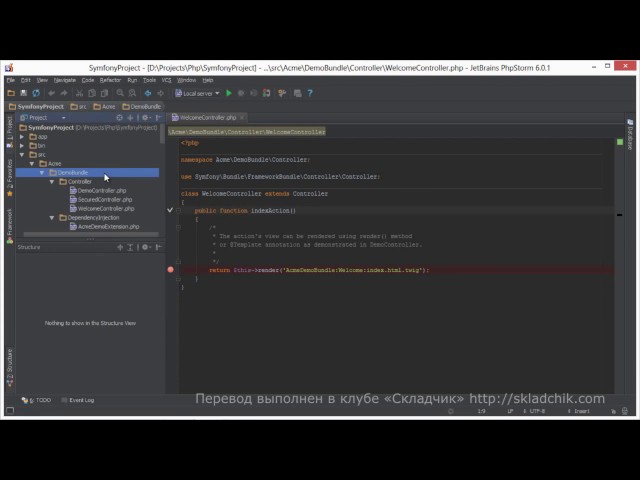Click the Copy toolbar icon
The height and width of the screenshot is (480, 640).
click(x=92, y=93)
